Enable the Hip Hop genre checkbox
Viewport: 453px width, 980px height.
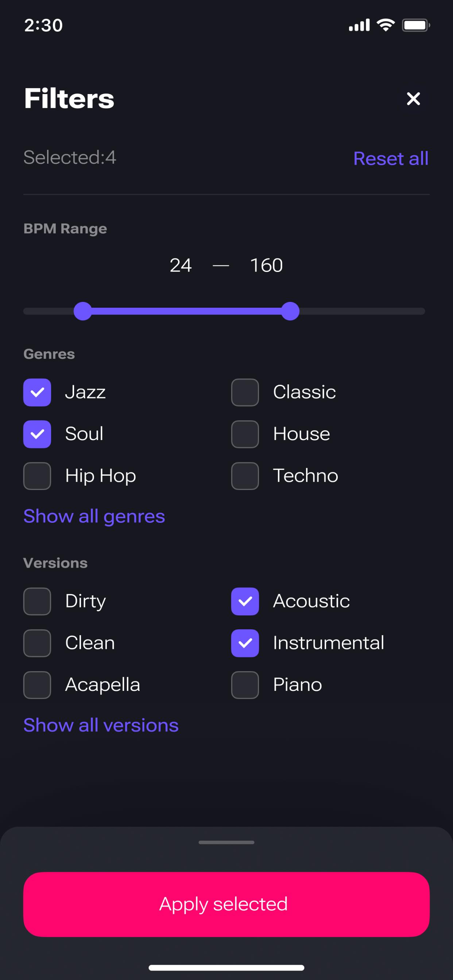point(37,476)
